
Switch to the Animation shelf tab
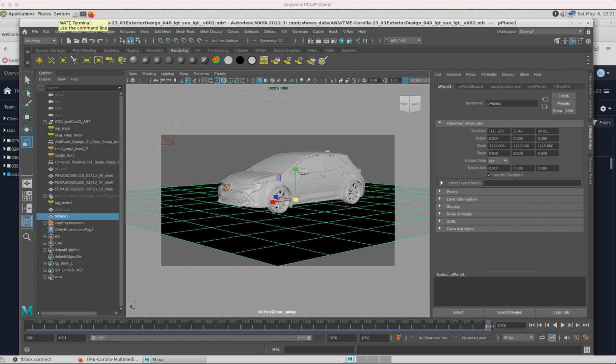pyautogui.click(x=155, y=50)
